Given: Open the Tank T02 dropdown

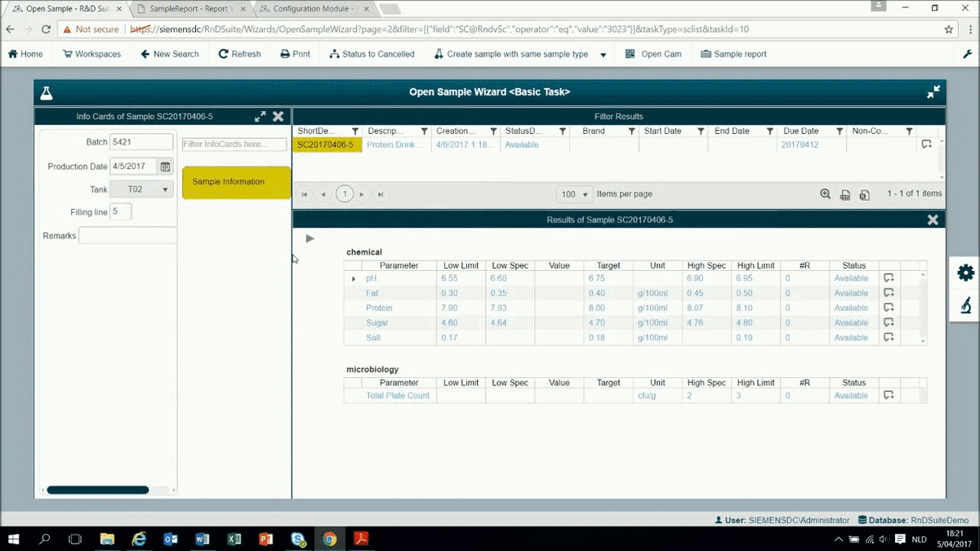Looking at the screenshot, I should click(x=141, y=189).
